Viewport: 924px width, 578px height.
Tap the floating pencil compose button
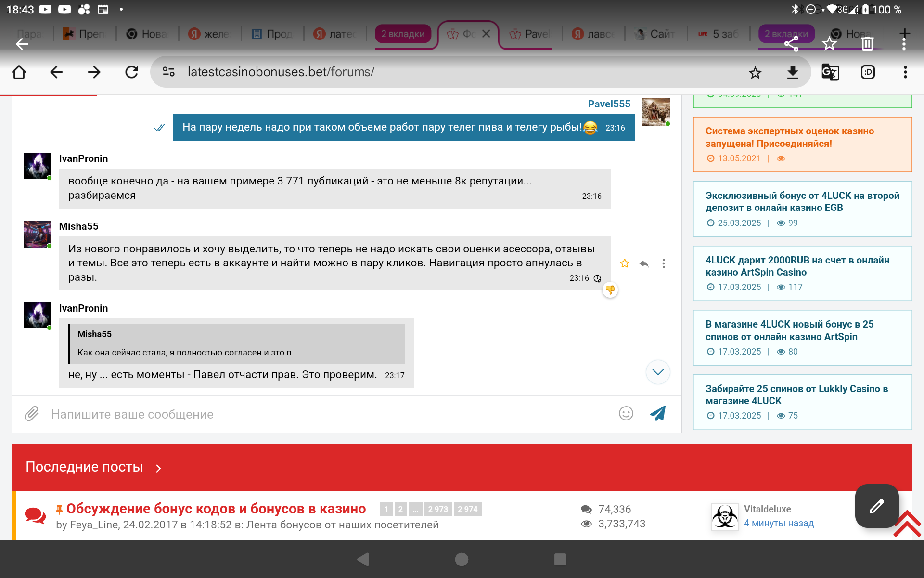[x=876, y=506]
